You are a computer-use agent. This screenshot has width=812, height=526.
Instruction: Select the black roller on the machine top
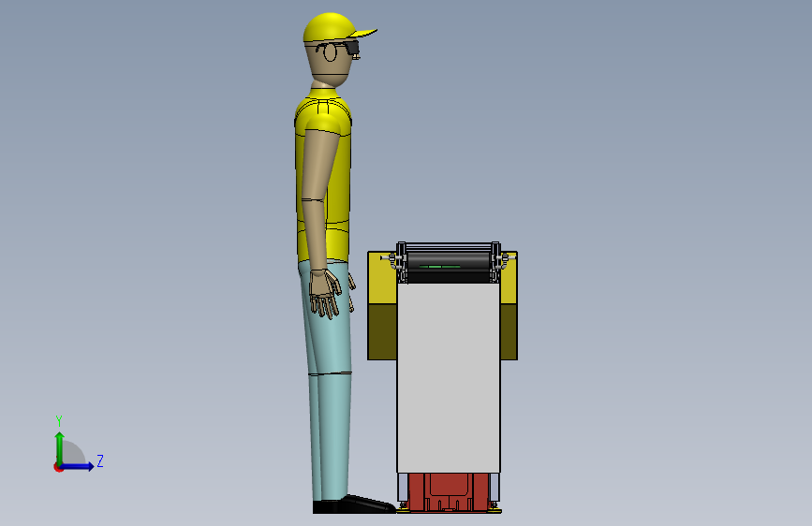(449, 260)
